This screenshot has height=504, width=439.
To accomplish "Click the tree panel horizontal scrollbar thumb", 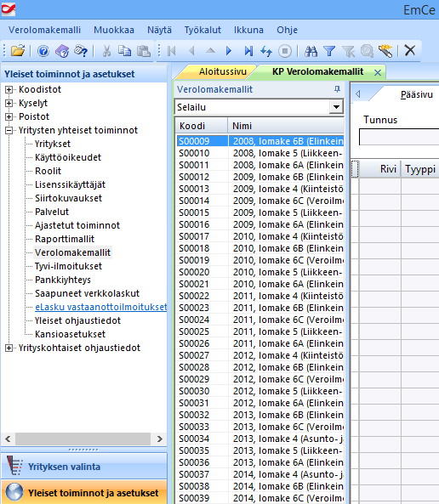I will [83, 439].
